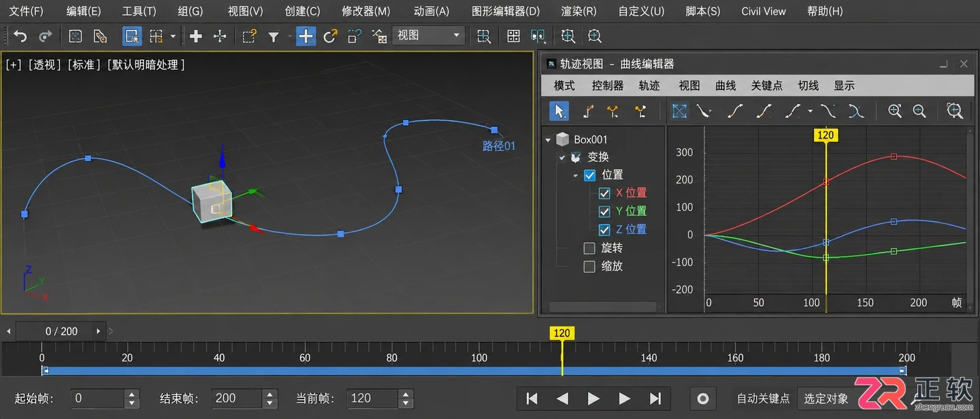The height and width of the screenshot is (419, 980).
Task: Collapse the 变换 transform node
Action: (x=562, y=158)
